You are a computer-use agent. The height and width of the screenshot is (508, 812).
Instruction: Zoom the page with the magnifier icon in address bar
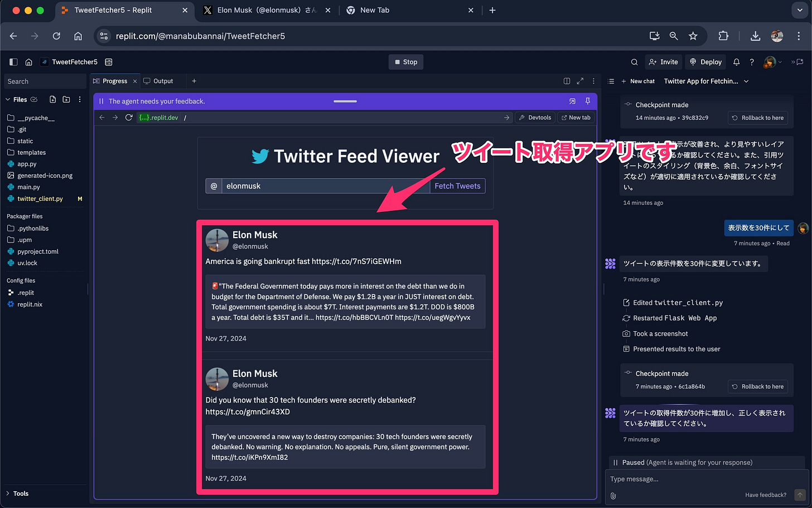674,36
